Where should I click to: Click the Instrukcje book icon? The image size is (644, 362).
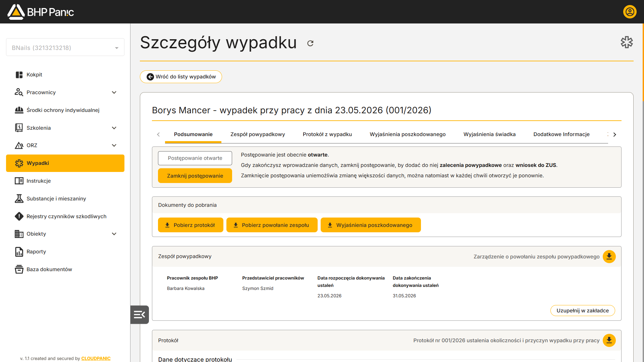pos(19,181)
